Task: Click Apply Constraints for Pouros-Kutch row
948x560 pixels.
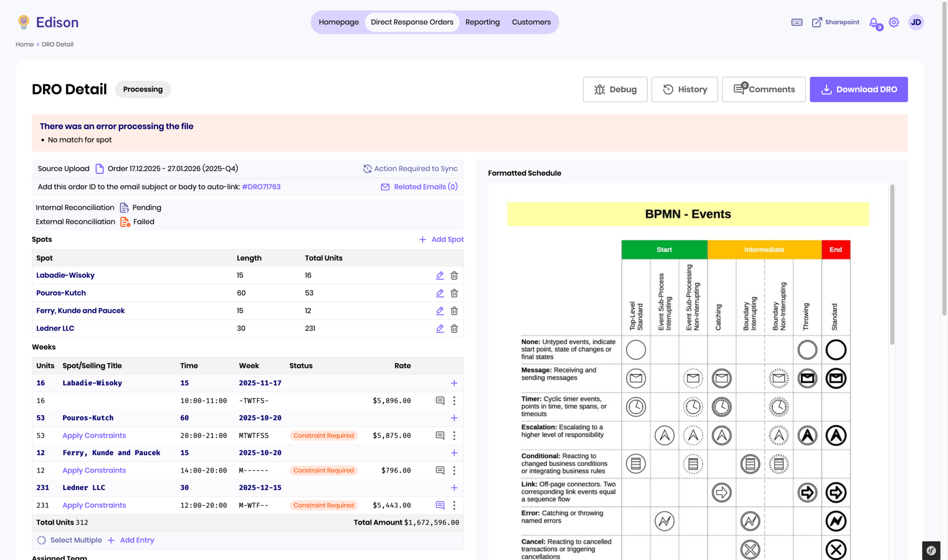Action: (x=94, y=436)
